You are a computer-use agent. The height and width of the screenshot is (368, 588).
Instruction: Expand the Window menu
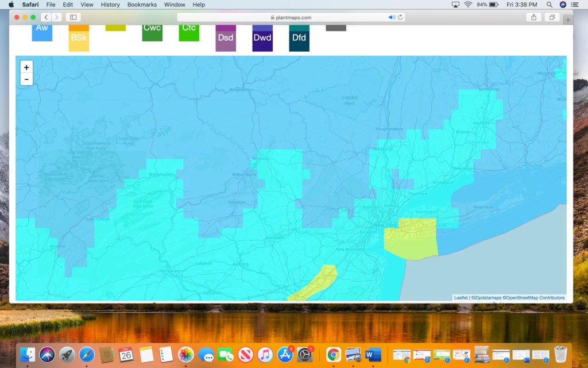coord(175,5)
